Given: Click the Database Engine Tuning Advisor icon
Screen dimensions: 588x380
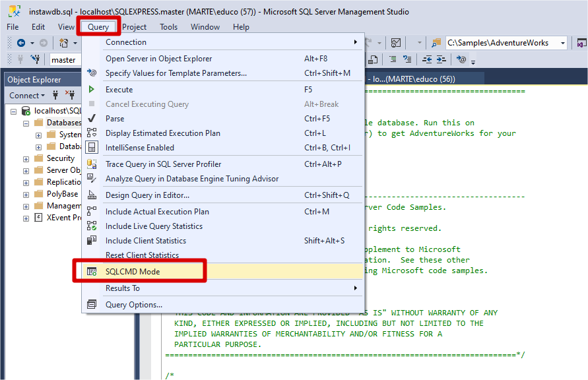Looking at the screenshot, I should 92,178.
